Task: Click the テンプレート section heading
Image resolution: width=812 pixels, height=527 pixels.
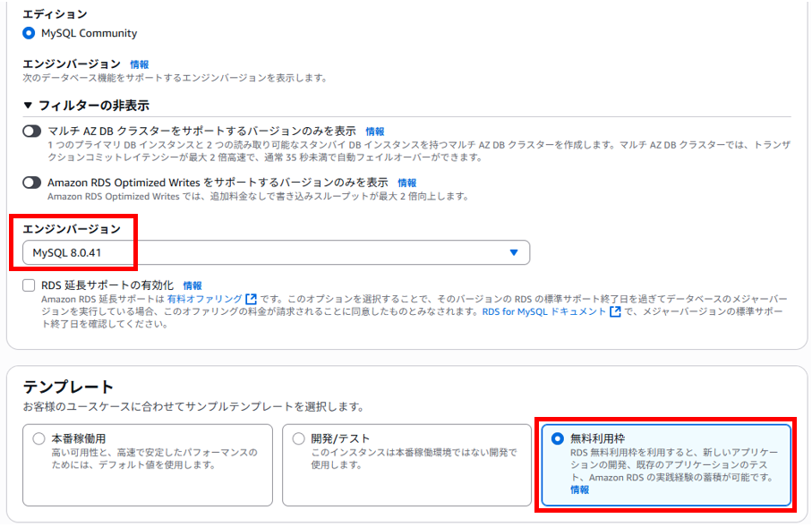Action: point(68,387)
